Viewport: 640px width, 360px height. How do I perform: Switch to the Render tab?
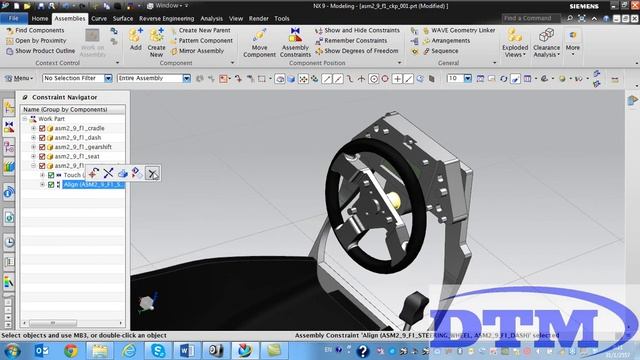click(259, 19)
